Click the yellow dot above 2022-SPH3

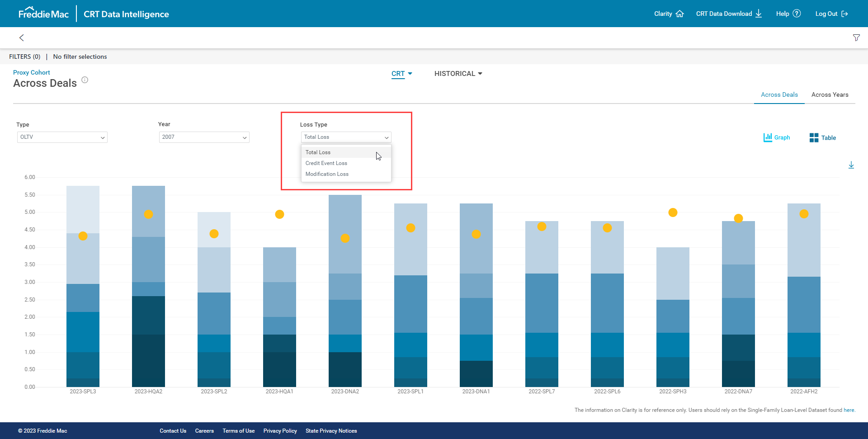[x=673, y=212]
